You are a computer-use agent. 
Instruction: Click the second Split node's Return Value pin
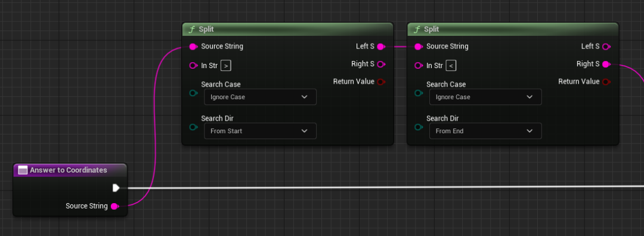pyautogui.click(x=606, y=81)
